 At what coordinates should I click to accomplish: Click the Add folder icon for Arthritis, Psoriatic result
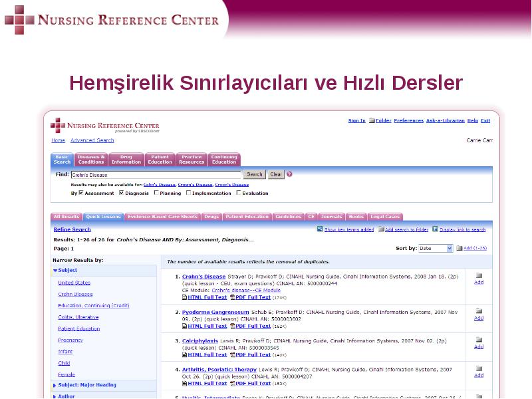point(479,368)
